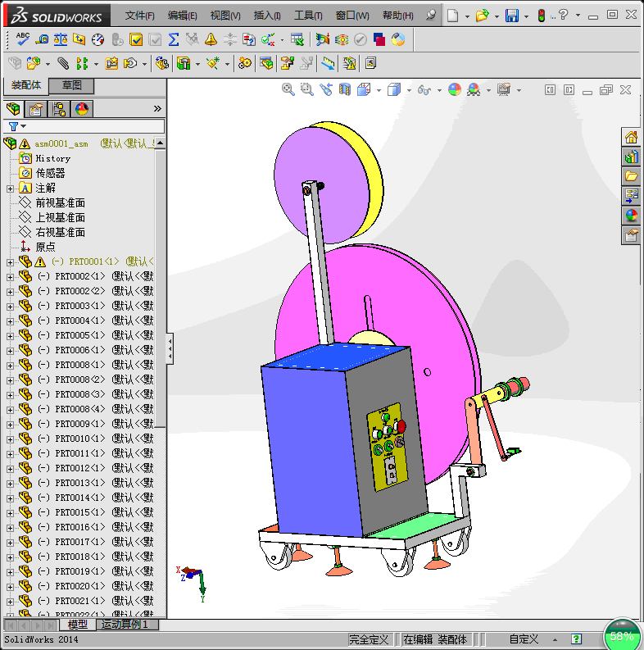Screen dimensions: 644x650
Task: Click the status bar help question icon
Action: point(577,639)
